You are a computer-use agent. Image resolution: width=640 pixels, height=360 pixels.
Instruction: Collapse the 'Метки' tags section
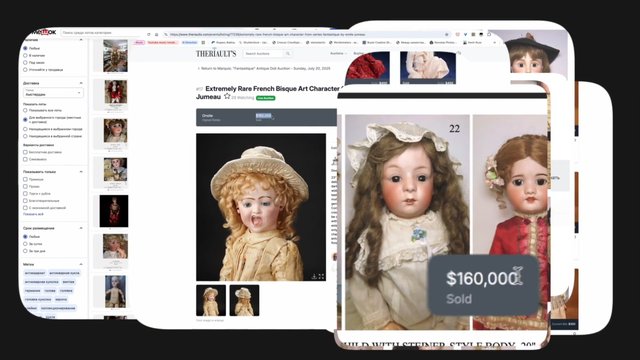pyautogui.click(x=81, y=264)
